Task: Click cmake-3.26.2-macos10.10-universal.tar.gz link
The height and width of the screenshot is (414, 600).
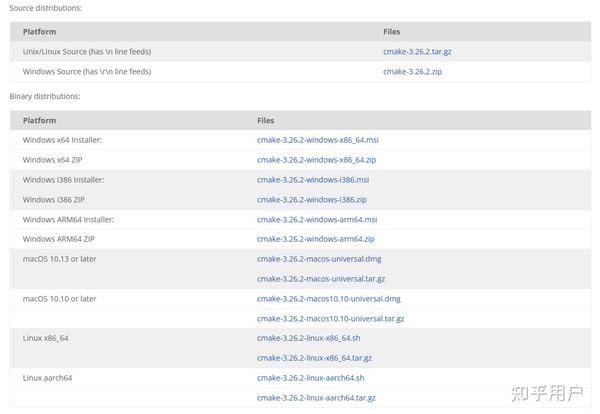Action: [x=330, y=318]
